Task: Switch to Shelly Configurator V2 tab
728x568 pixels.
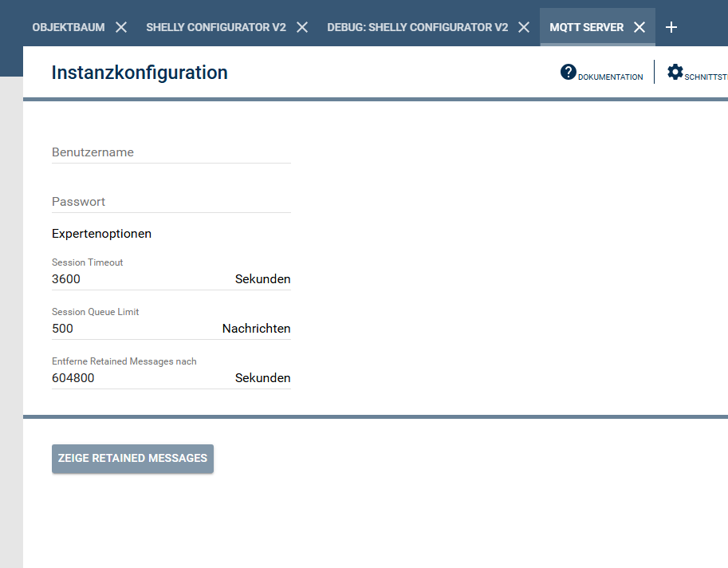Action: click(216, 27)
